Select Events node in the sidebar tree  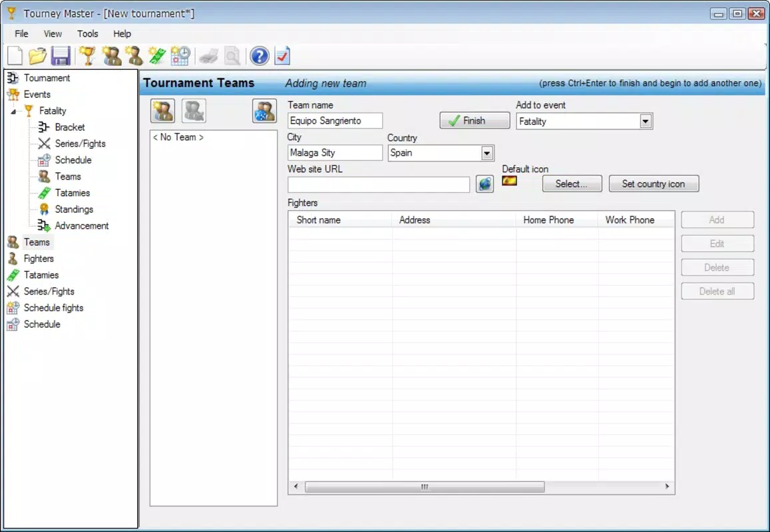tap(37, 94)
